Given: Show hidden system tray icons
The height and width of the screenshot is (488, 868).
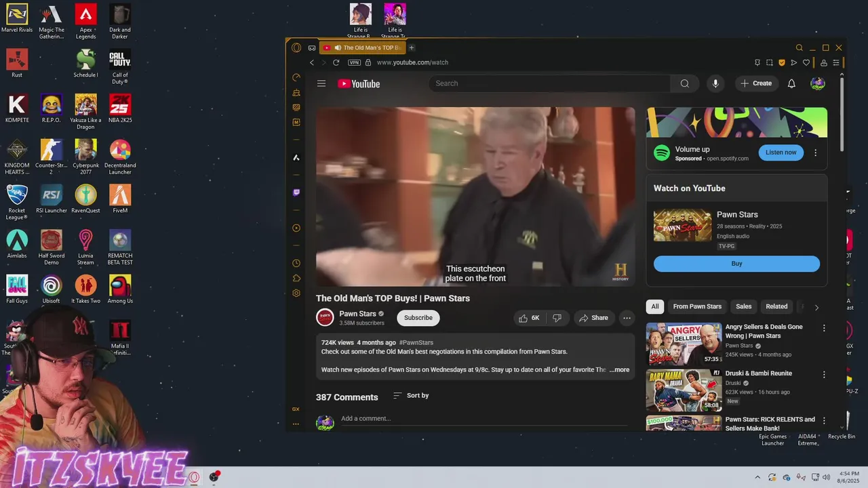Looking at the screenshot, I should [x=758, y=477].
